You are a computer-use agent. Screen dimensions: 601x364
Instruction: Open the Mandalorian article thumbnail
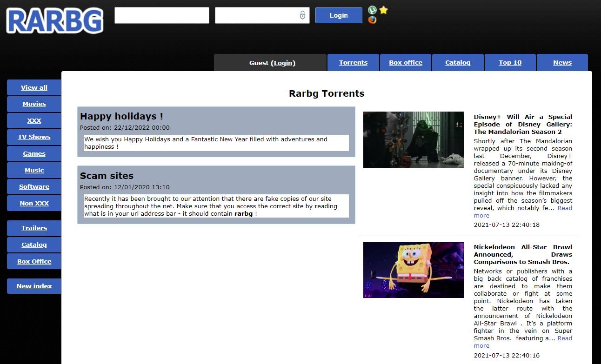413,139
